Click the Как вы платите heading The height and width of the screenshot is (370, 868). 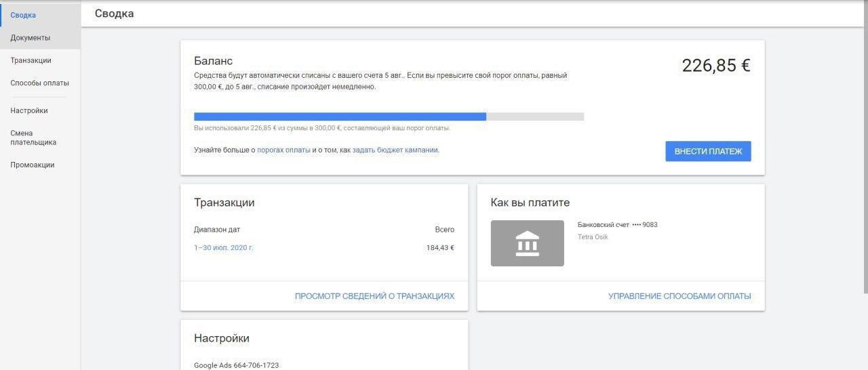tap(530, 203)
